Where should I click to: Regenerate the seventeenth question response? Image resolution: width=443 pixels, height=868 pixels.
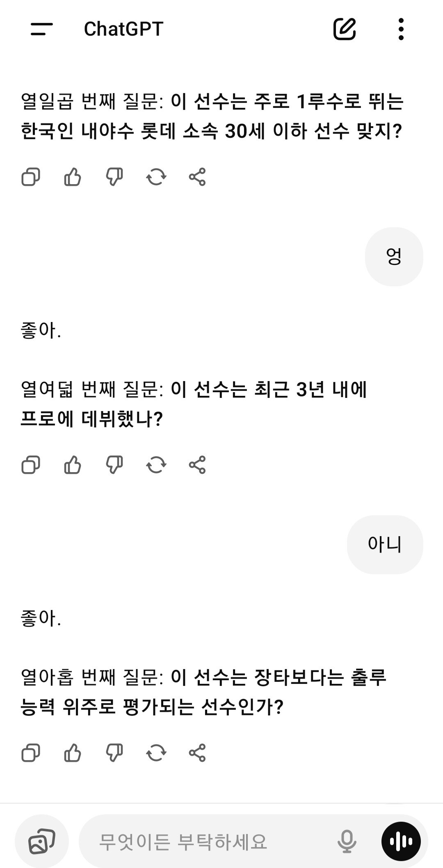point(156,177)
